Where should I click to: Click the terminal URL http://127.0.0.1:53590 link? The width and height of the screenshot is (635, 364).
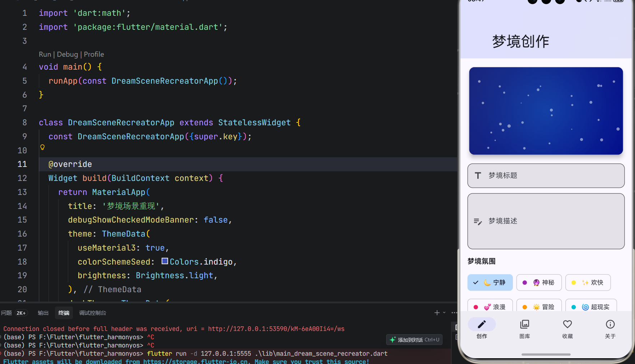(x=276, y=329)
